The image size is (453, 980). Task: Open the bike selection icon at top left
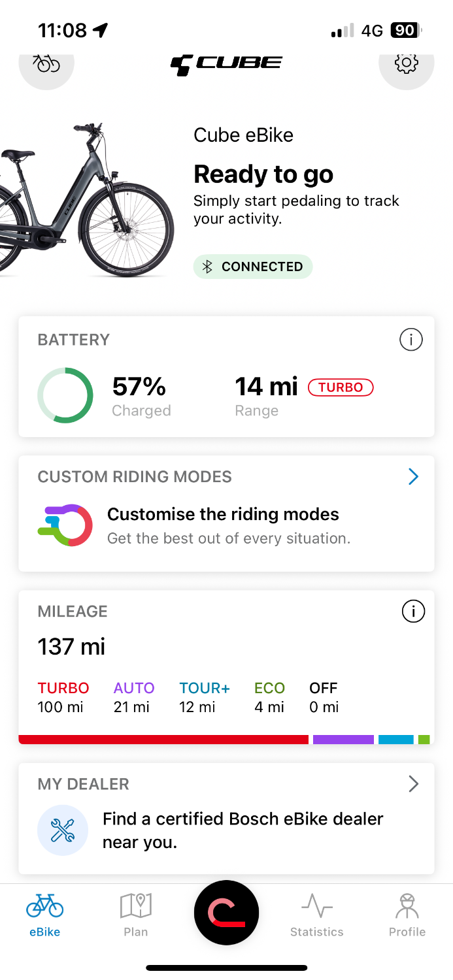[x=46, y=64]
